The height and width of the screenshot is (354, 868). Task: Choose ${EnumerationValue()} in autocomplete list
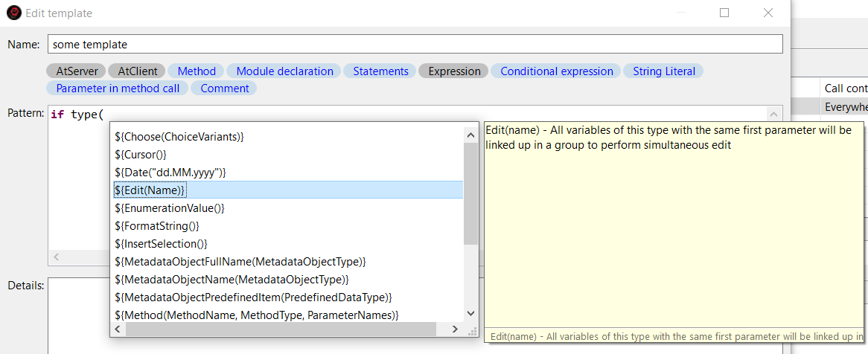tap(170, 208)
